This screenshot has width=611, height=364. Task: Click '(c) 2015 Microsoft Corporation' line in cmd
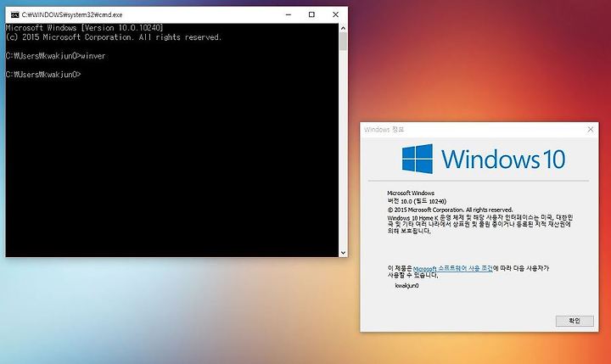114,37
